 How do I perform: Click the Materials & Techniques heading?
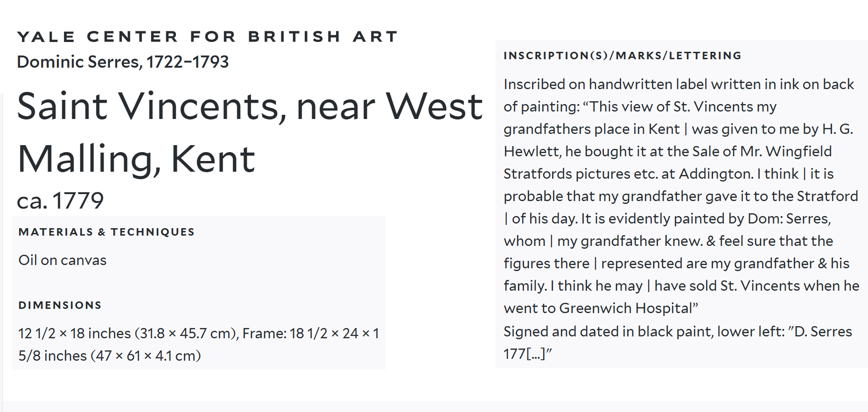tap(106, 232)
